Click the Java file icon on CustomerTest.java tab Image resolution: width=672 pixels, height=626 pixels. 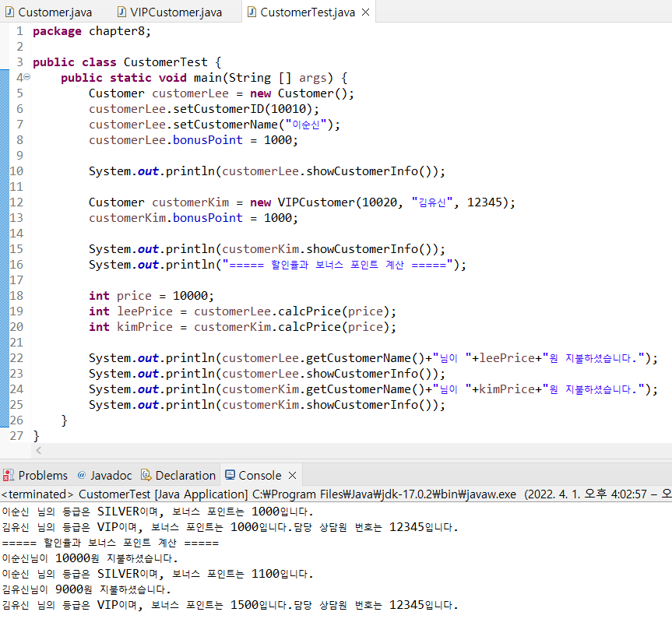(x=251, y=12)
